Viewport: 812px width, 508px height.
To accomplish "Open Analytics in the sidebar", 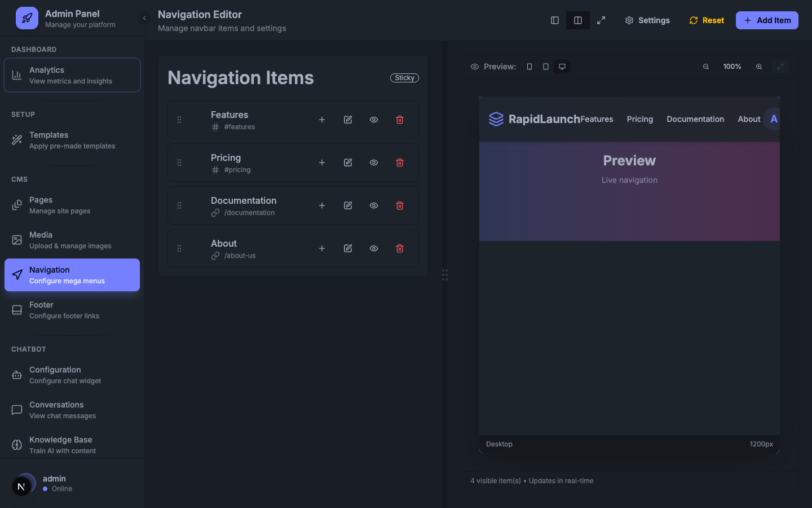I will point(72,75).
